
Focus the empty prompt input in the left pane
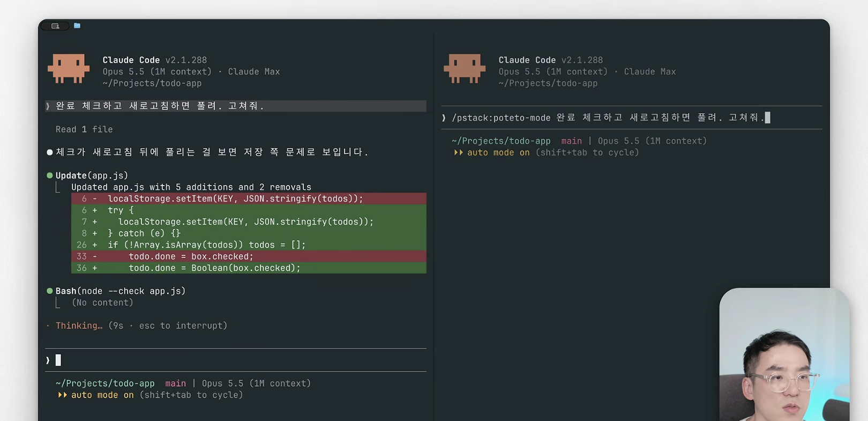pyautogui.click(x=236, y=360)
